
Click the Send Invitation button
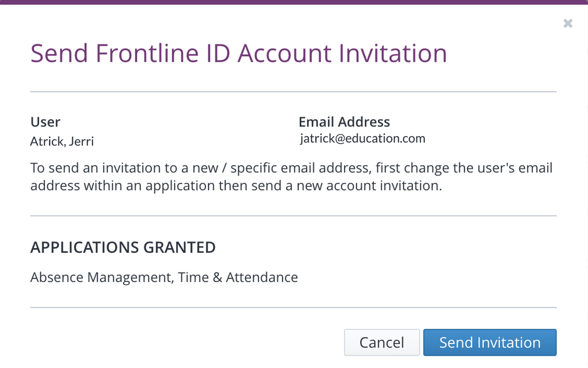coord(490,342)
